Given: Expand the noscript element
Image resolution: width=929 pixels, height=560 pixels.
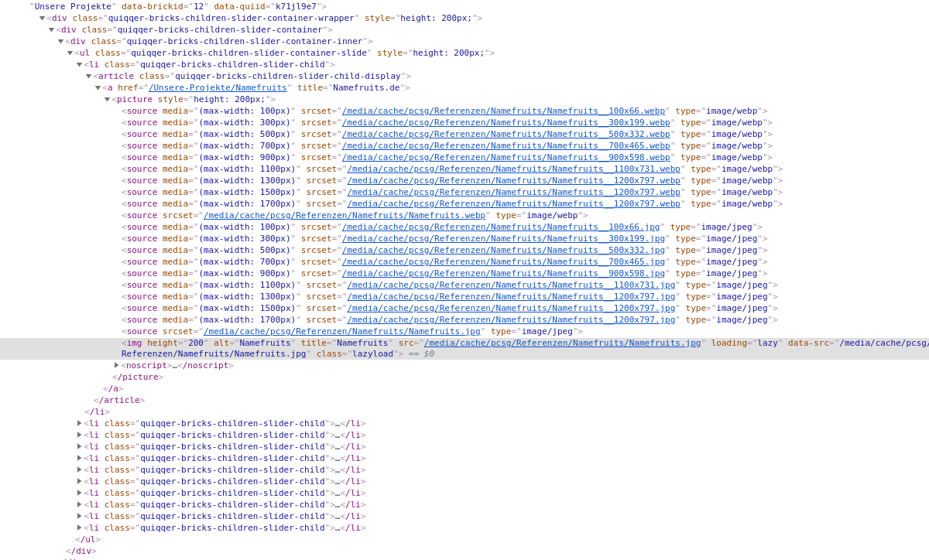Looking at the screenshot, I should click(117, 365).
